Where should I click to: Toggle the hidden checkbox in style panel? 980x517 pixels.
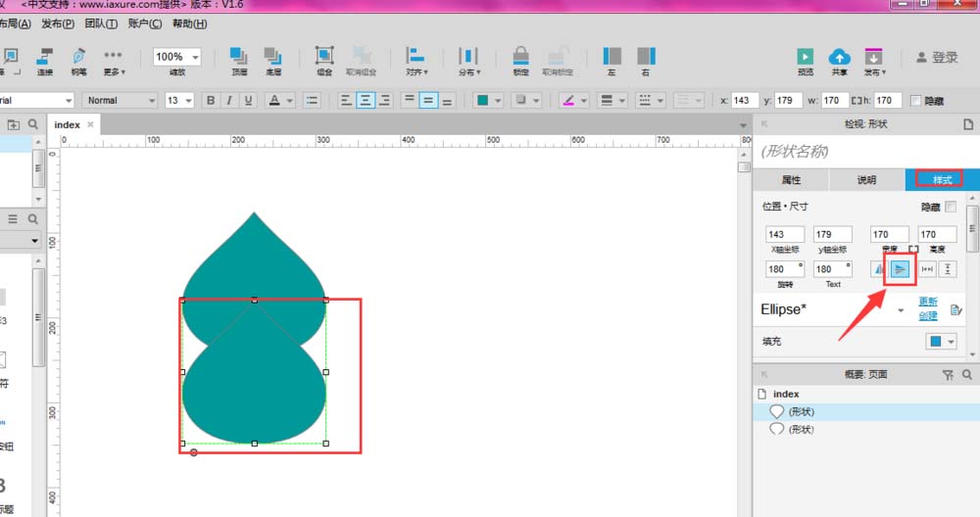click(950, 207)
